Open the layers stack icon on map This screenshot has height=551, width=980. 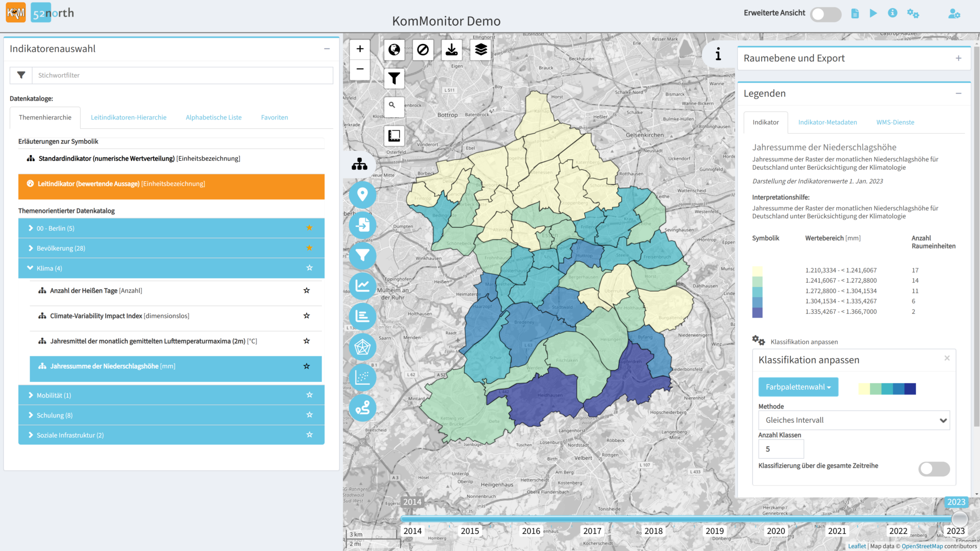[481, 50]
